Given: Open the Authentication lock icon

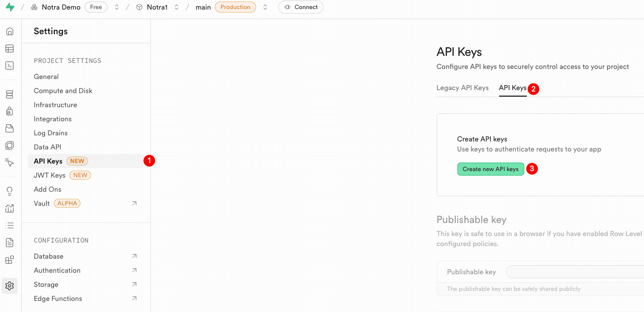Looking at the screenshot, I should 10,111.
